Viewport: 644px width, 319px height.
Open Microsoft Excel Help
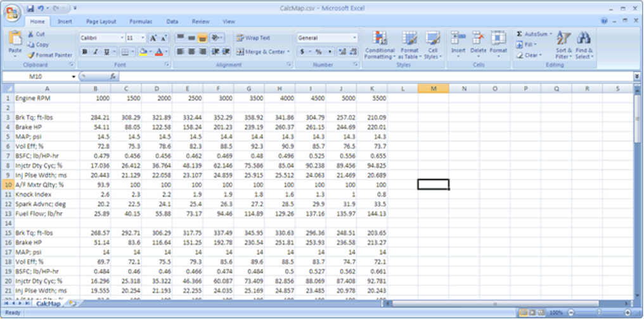tap(605, 22)
